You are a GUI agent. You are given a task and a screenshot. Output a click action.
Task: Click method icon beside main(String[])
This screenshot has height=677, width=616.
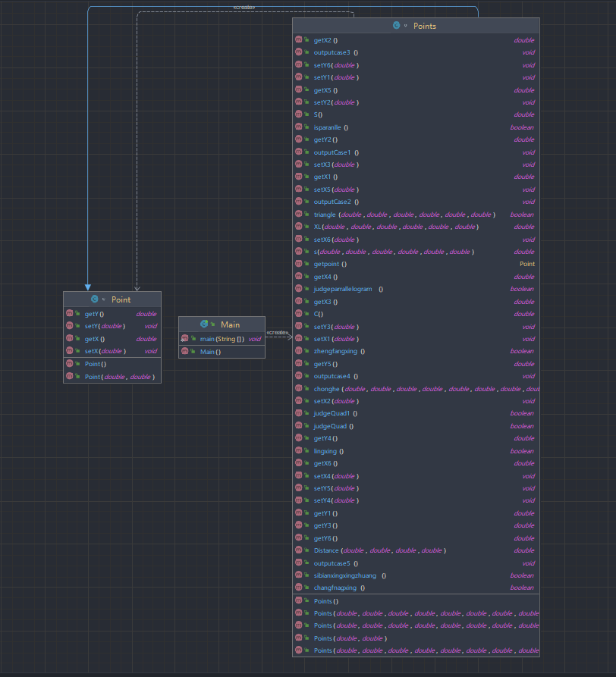tap(185, 338)
